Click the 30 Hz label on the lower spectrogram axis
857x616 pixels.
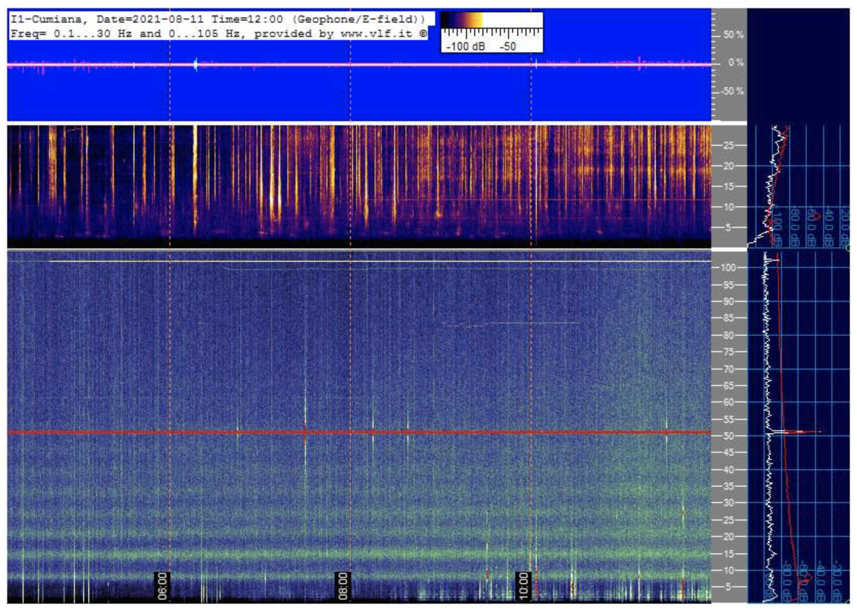[x=729, y=503]
